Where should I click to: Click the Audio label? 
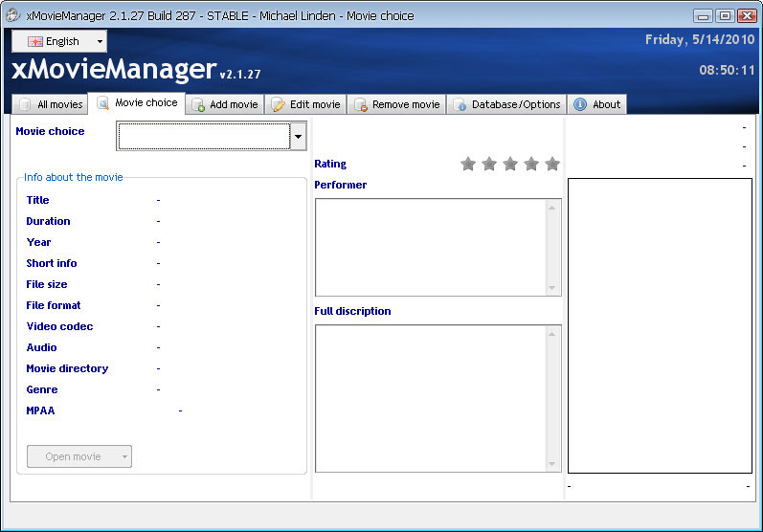(x=41, y=347)
